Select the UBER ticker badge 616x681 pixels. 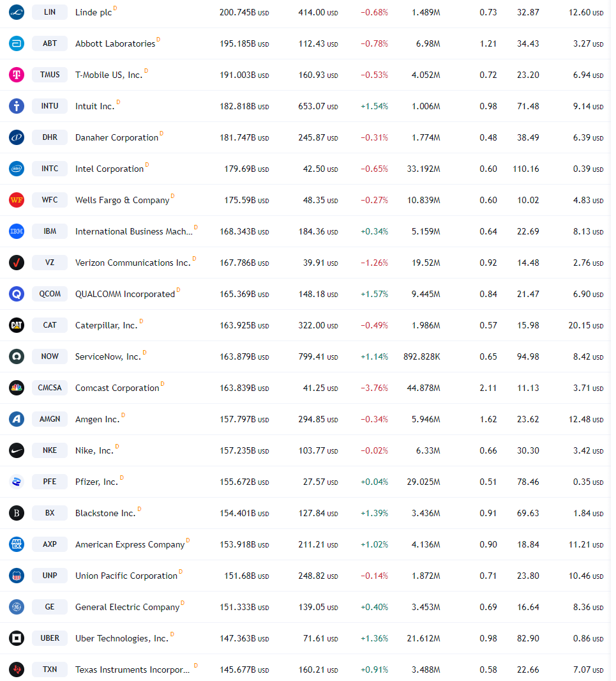[x=50, y=638]
